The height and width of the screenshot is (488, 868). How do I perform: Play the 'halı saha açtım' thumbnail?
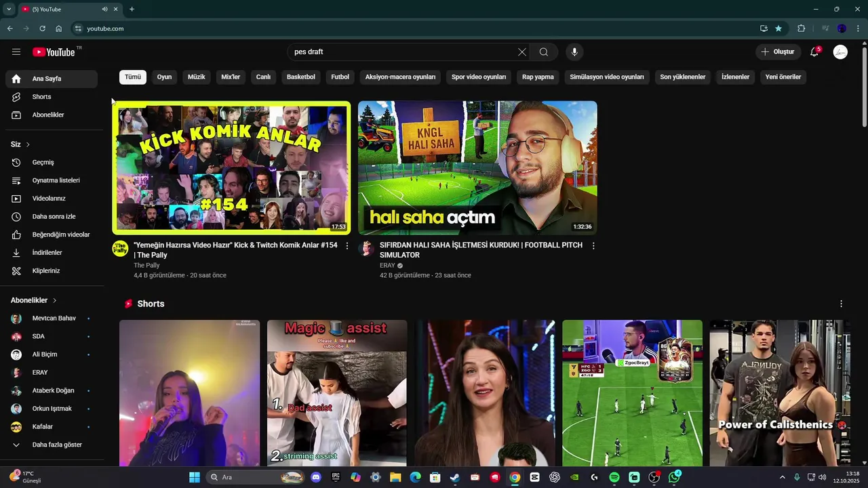(477, 167)
